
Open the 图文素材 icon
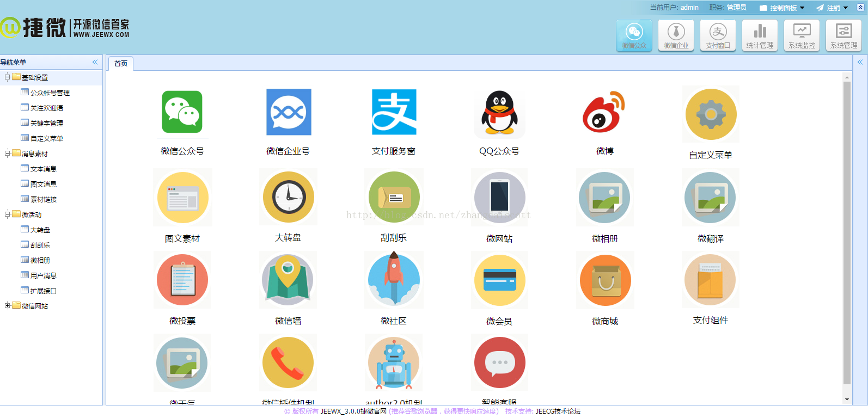[182, 198]
